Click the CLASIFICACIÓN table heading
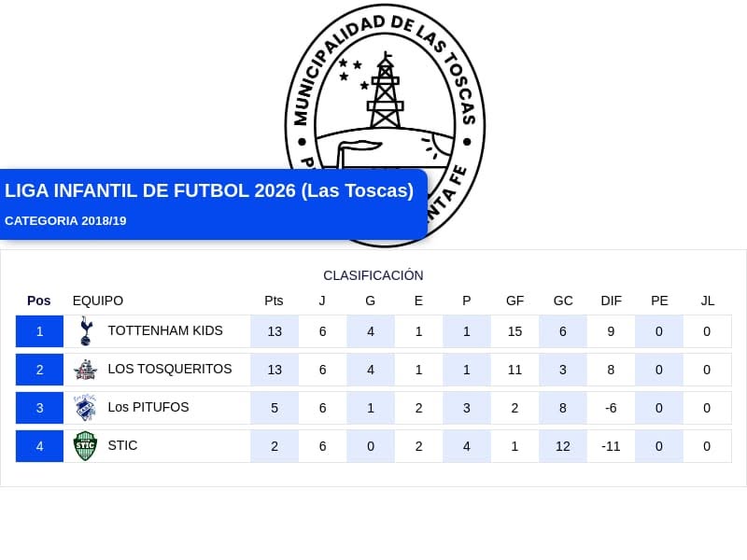 point(373,275)
